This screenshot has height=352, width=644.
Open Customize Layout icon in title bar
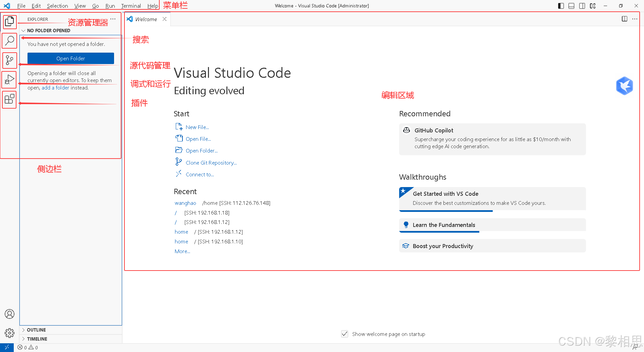click(593, 6)
